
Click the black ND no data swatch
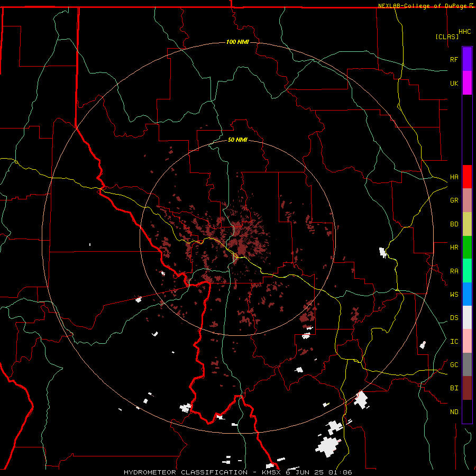coord(467,411)
